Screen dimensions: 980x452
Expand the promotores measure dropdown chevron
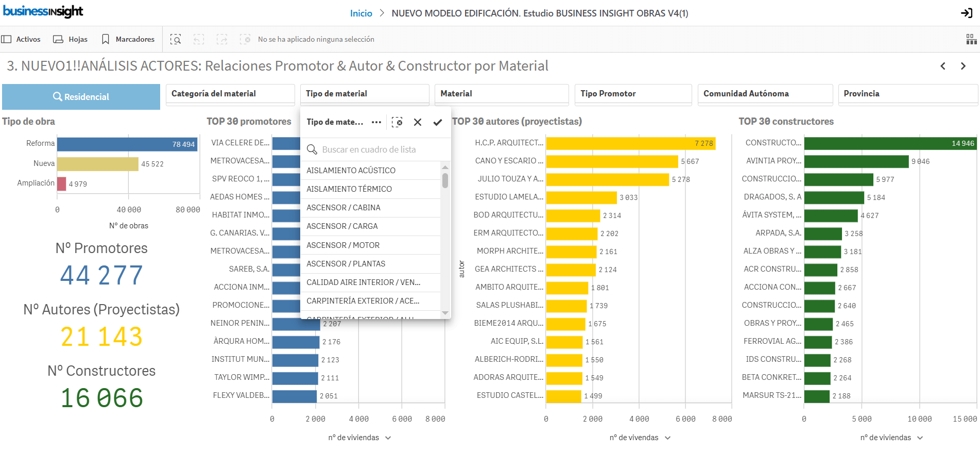[x=388, y=438]
